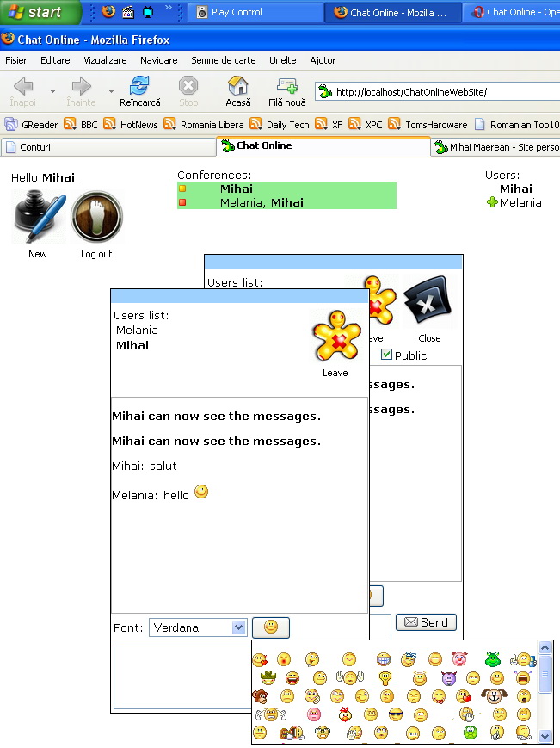The image size is (560, 748).
Task: Click the Log out footprint icon
Action: 96,217
